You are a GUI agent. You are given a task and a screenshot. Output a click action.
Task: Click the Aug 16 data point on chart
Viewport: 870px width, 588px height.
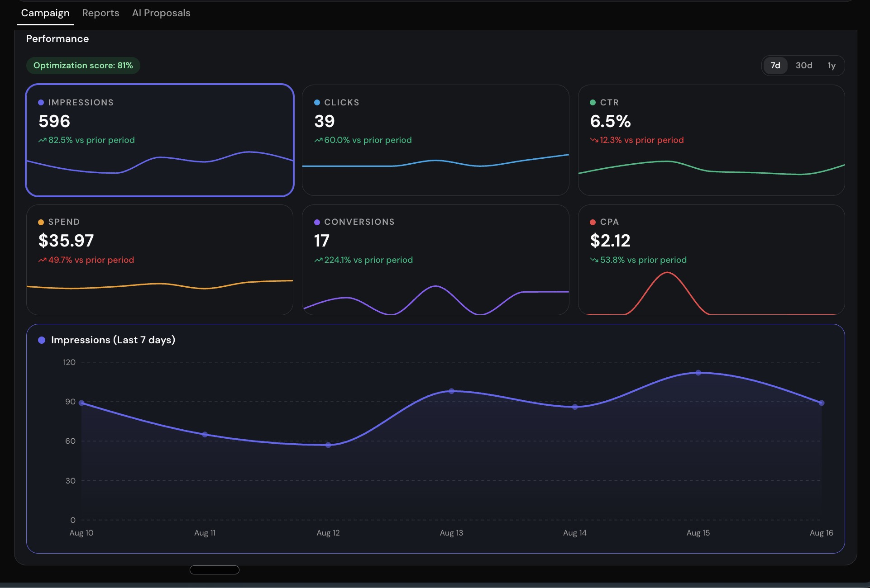click(822, 403)
